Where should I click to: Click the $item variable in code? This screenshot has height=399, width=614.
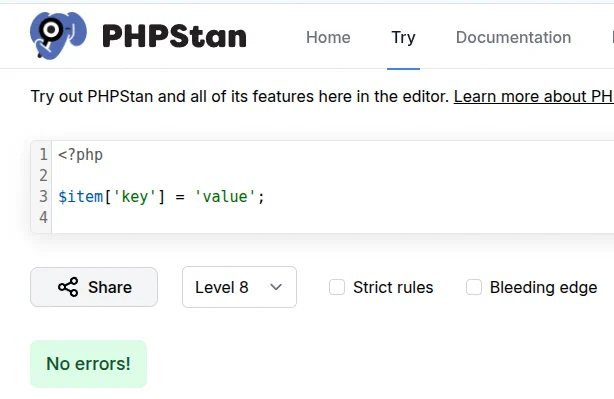point(81,197)
